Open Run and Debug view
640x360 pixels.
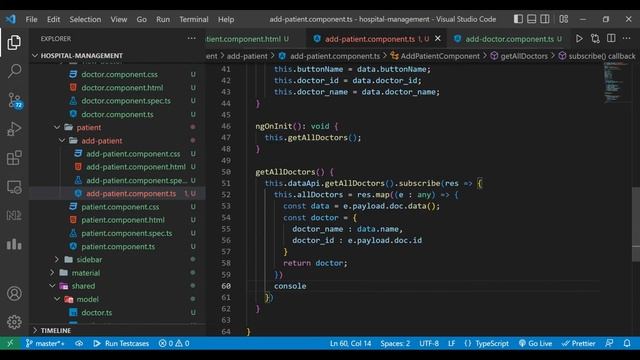click(x=14, y=129)
